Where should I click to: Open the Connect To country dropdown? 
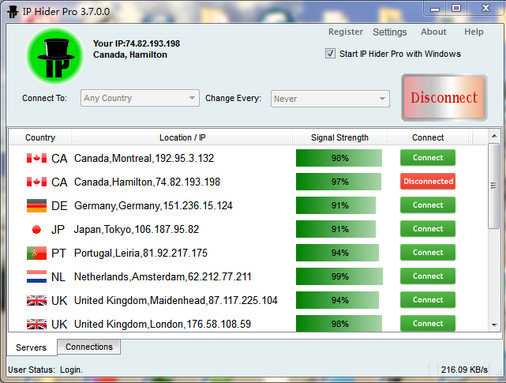point(140,98)
